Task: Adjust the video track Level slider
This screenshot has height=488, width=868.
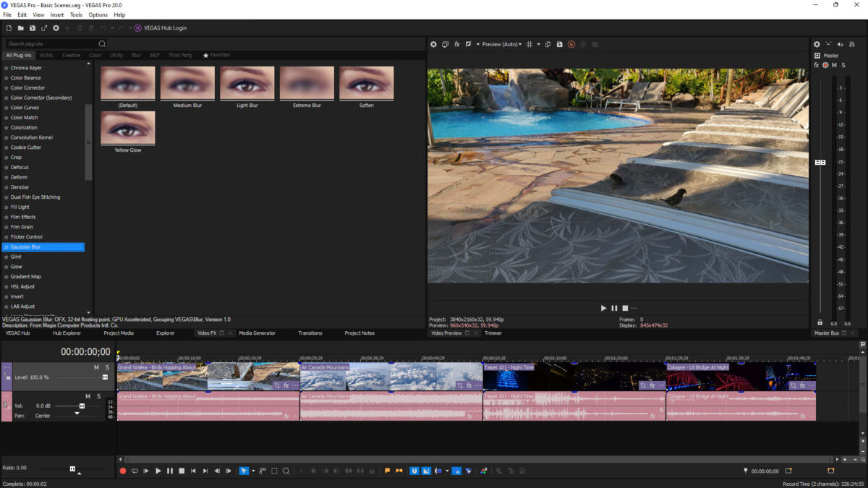Action: tap(105, 377)
